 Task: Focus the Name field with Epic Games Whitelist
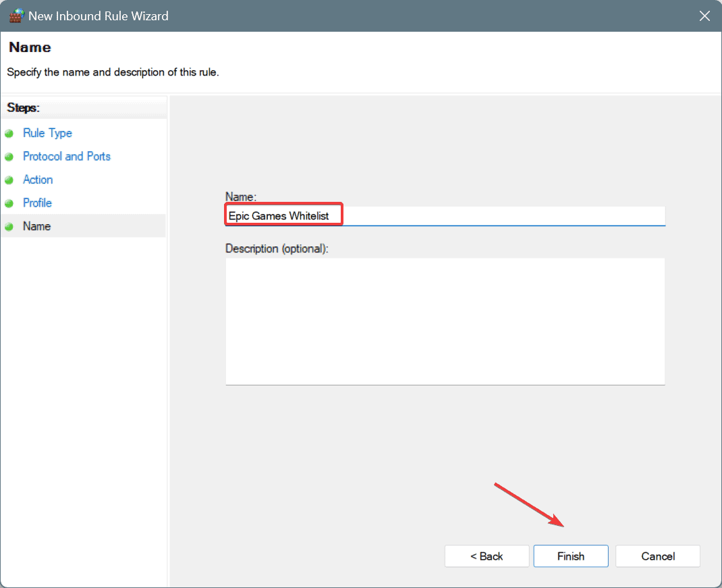(445, 215)
